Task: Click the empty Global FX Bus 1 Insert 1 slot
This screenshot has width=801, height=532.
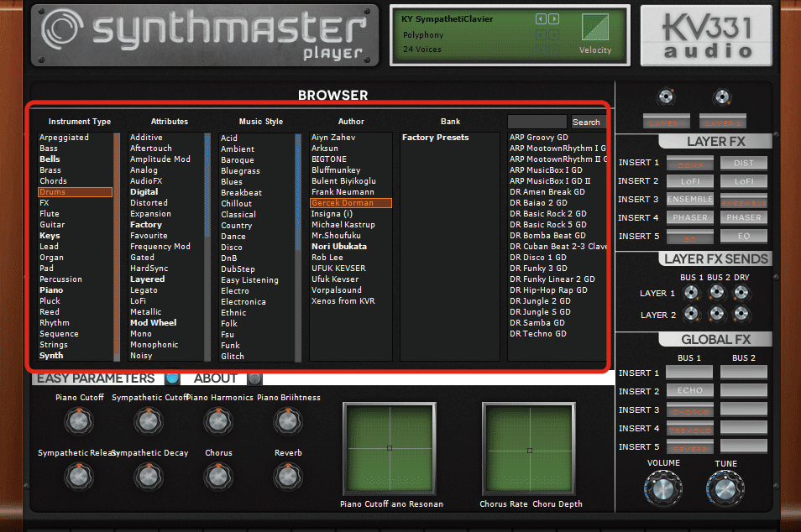Action: [x=689, y=372]
